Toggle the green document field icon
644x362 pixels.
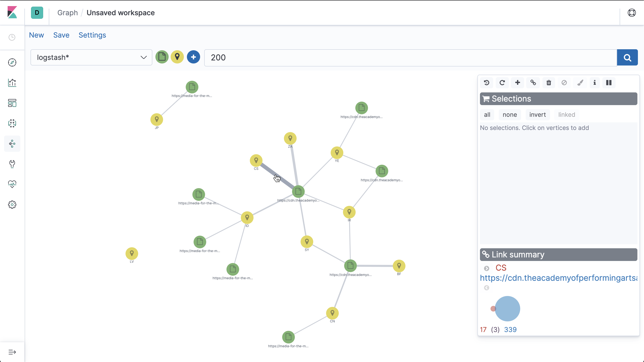[x=162, y=57]
